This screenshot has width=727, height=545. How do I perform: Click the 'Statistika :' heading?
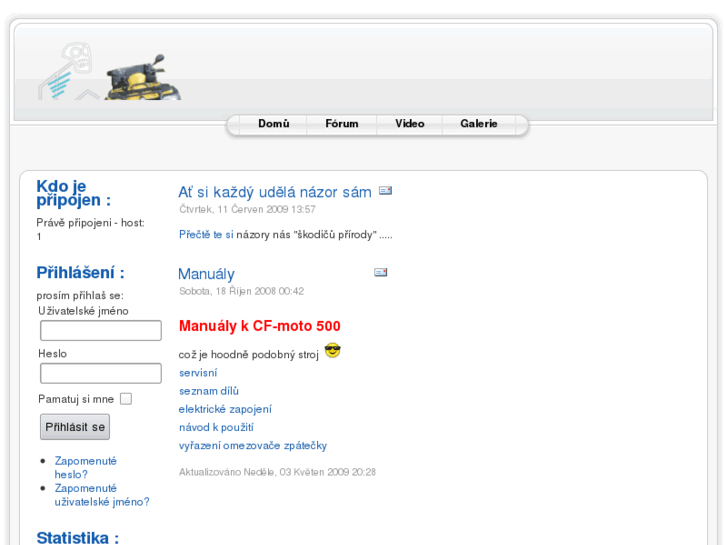pos(77,538)
